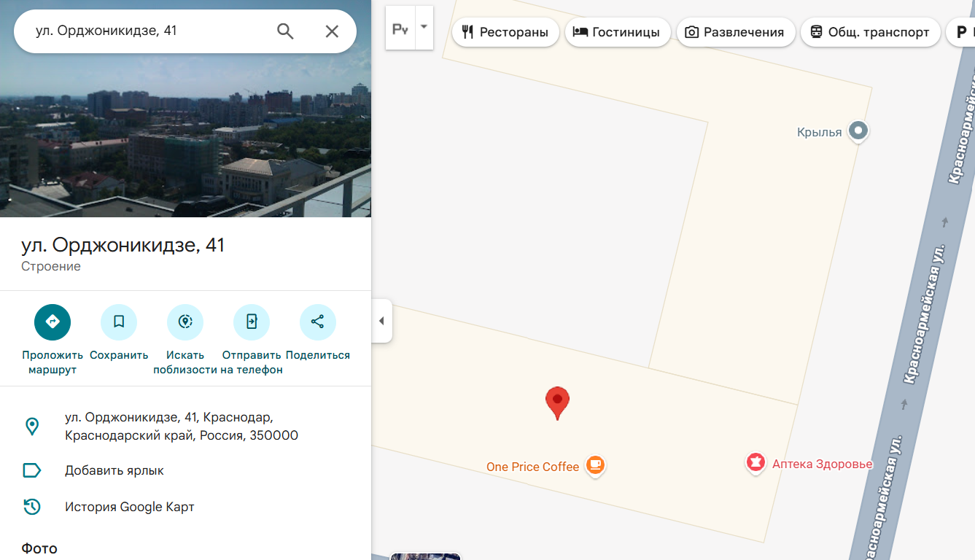975x560 pixels.
Task: Click the label icon beside Добавить ярлык
Action: coord(32,470)
